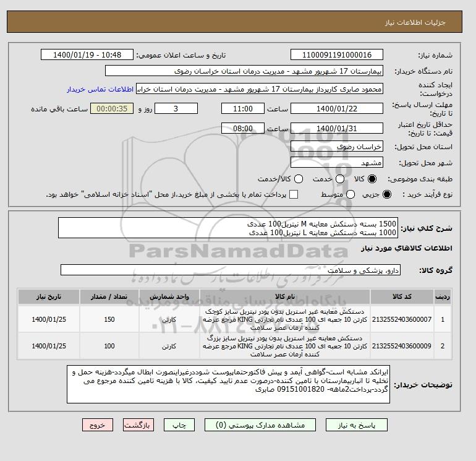Select the کالا radio button
The image size is (476, 461).
[372, 179]
